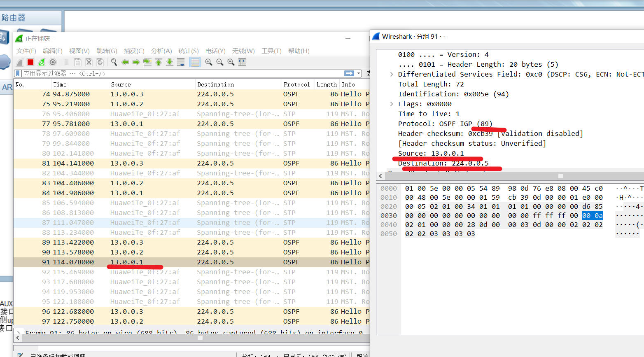The height and width of the screenshot is (357, 644).
Task: Sort packets by Destination column header
Action: (x=239, y=84)
